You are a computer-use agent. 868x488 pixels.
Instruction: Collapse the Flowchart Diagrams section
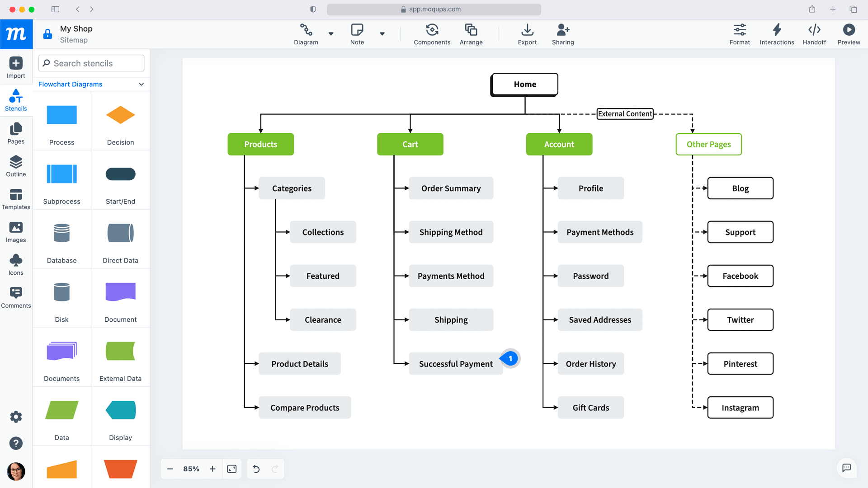point(141,84)
